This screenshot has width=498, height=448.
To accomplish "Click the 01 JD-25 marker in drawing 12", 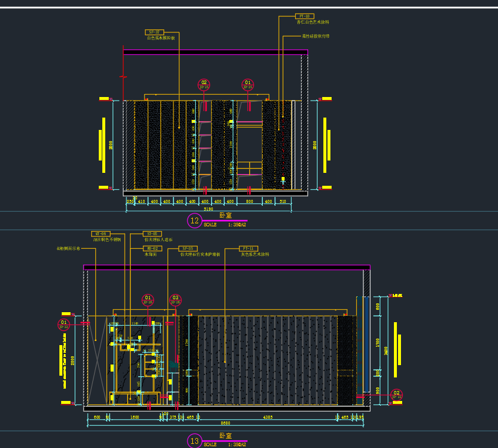I will (x=248, y=85).
